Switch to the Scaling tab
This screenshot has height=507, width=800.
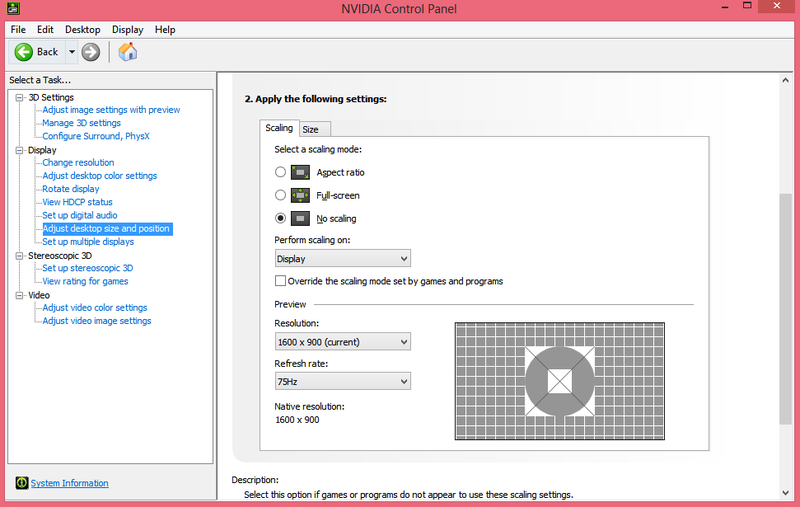click(279, 128)
